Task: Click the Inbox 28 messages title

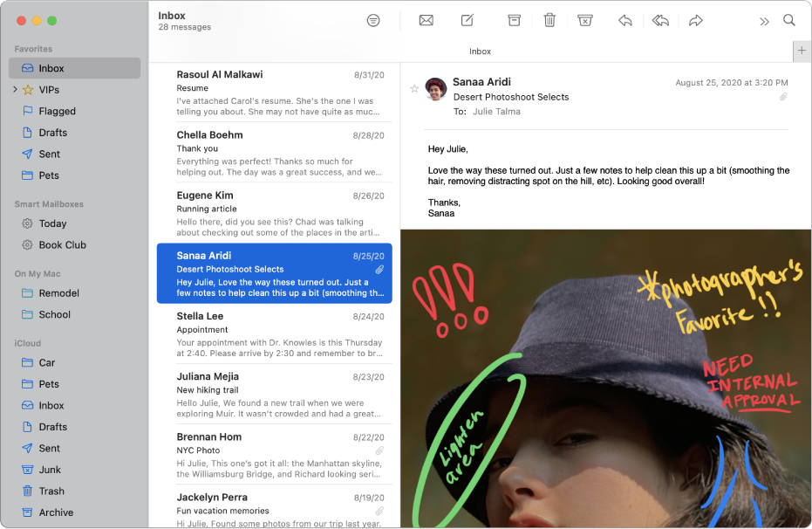Action: coord(184,21)
